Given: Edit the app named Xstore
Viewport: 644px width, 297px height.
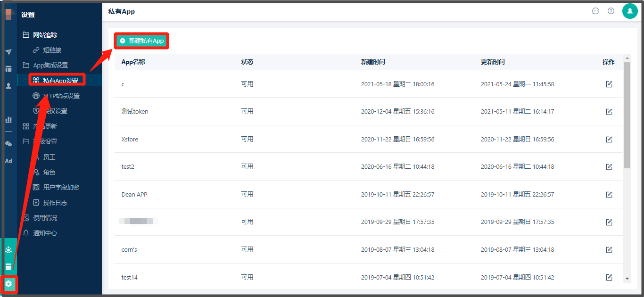Looking at the screenshot, I should pyautogui.click(x=609, y=140).
